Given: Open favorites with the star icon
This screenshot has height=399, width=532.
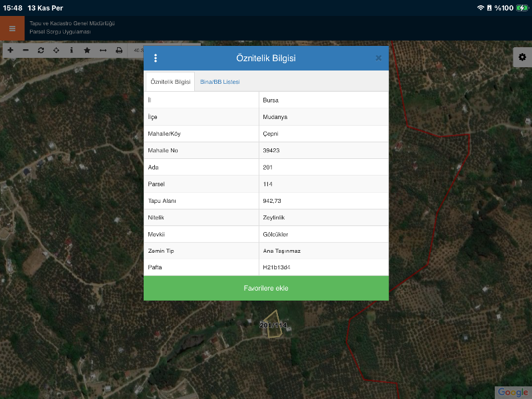Looking at the screenshot, I should 87,51.
